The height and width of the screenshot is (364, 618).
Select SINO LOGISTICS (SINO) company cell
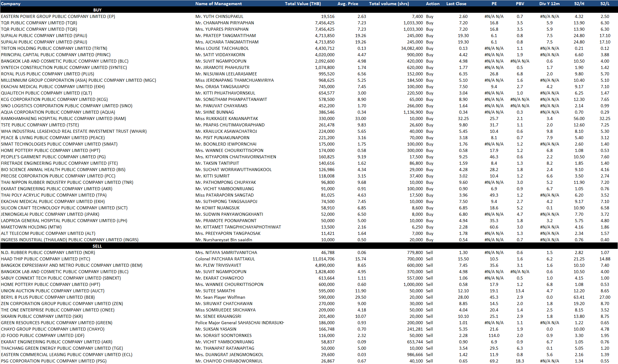tap(67, 106)
